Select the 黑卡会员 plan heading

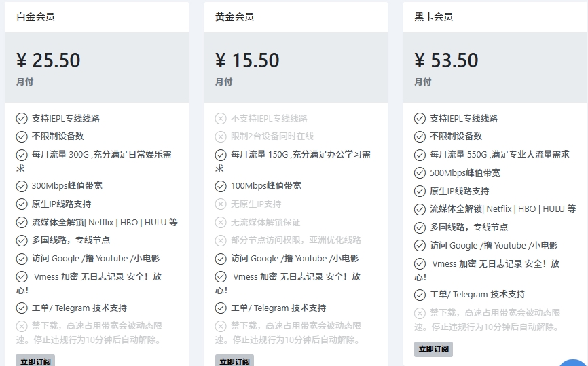(433, 17)
